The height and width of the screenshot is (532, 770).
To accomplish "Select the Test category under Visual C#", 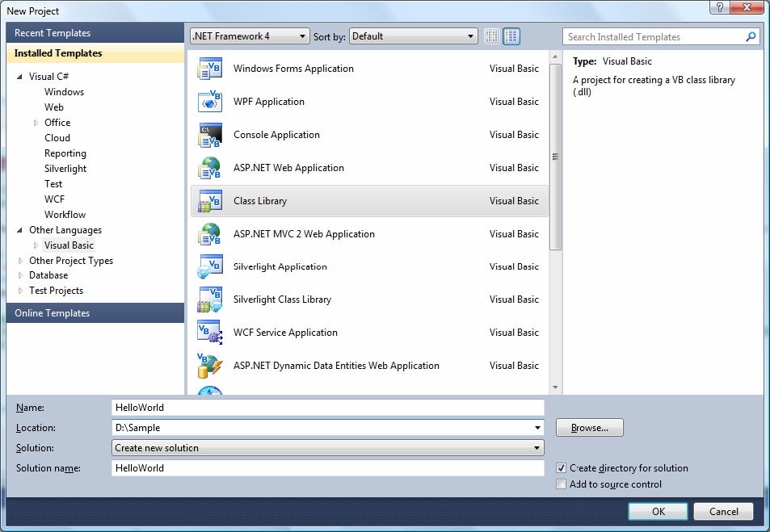I will (53, 184).
